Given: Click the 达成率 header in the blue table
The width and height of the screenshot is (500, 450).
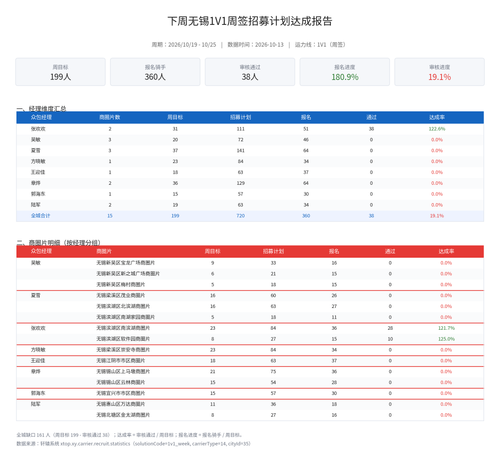Looking at the screenshot, I should 437,117.
